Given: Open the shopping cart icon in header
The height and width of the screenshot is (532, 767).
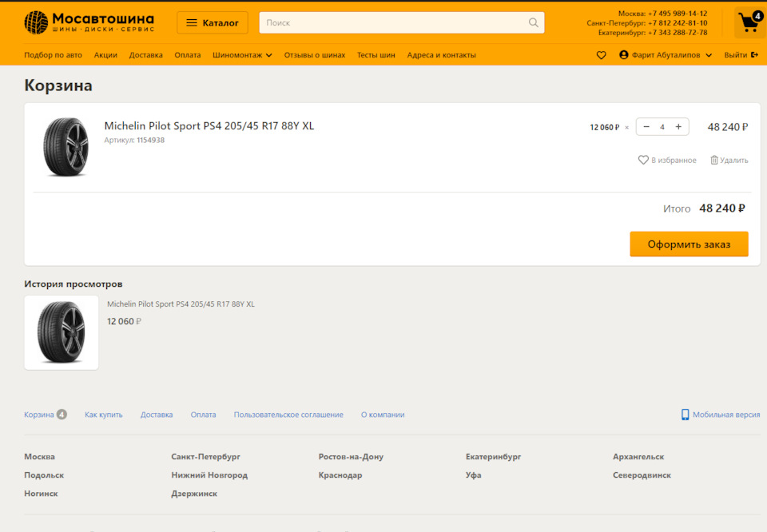Looking at the screenshot, I should point(749,22).
